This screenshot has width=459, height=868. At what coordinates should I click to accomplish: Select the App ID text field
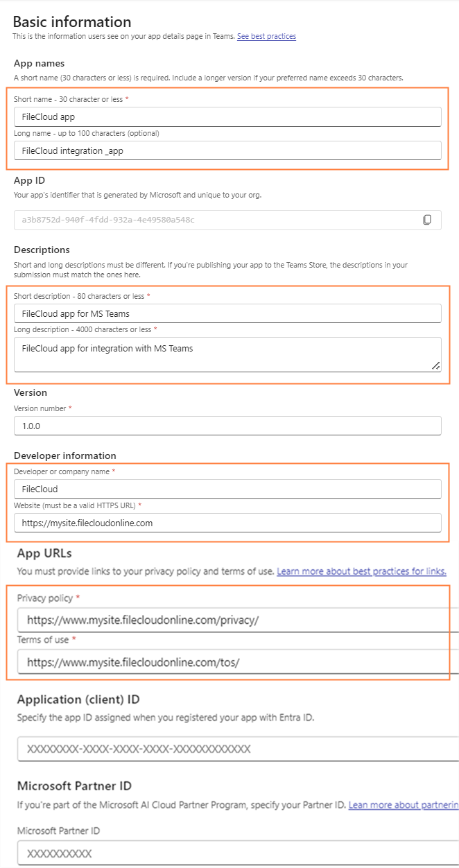pos(227,220)
